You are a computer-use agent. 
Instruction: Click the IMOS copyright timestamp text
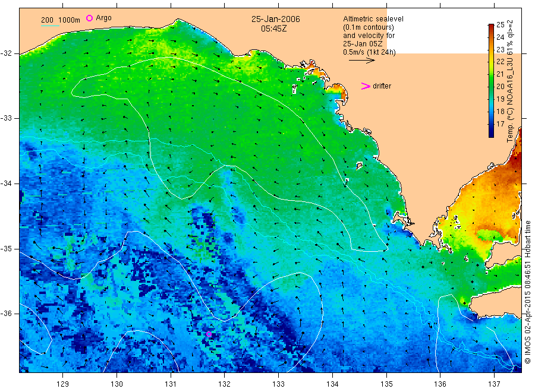click(528, 292)
